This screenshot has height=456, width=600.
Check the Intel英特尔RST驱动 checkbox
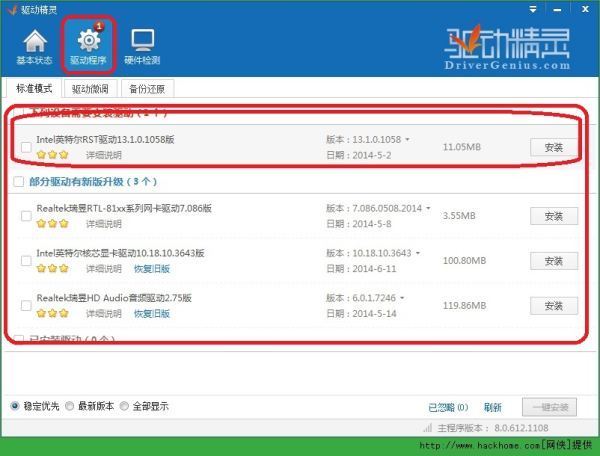coord(26,147)
